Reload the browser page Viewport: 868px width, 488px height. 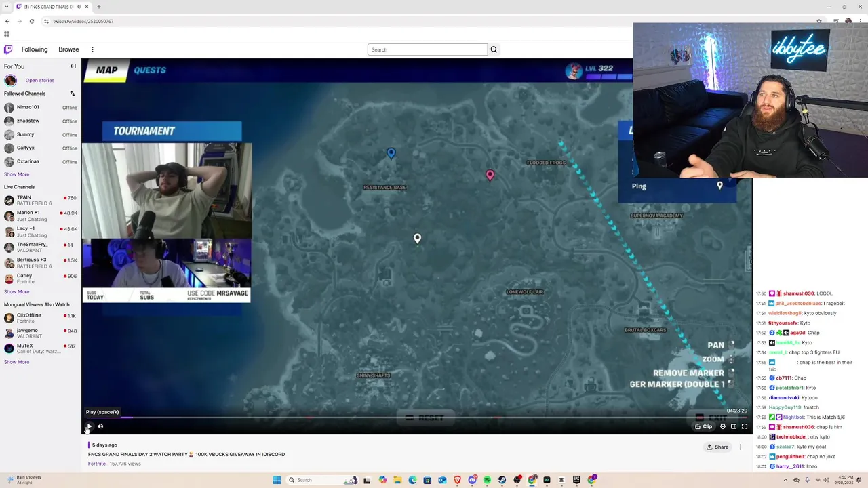[x=31, y=21]
